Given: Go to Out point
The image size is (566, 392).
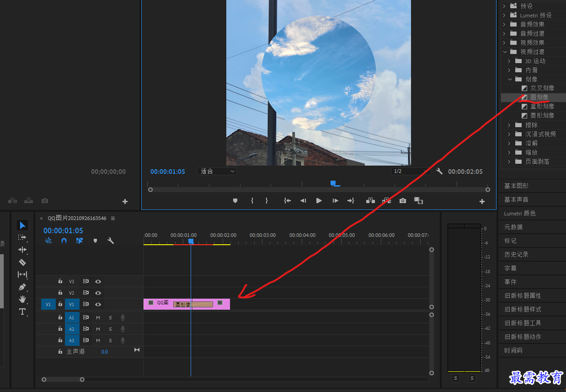Looking at the screenshot, I should pos(351,201).
